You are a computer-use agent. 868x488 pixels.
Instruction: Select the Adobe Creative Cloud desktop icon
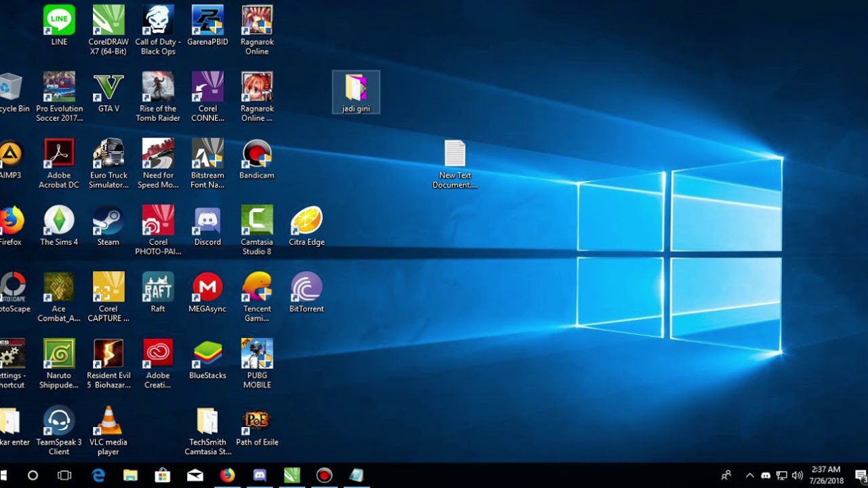pyautogui.click(x=158, y=363)
